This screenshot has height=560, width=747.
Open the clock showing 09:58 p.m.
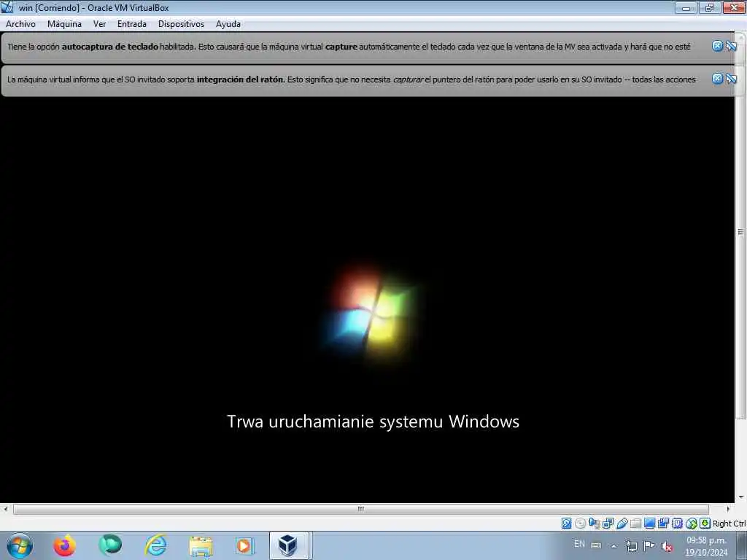(706, 546)
